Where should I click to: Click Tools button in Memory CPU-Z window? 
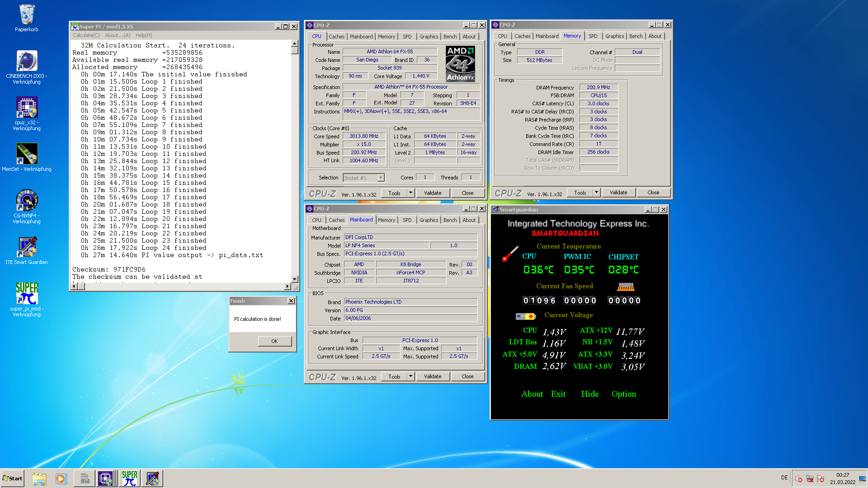coord(580,192)
